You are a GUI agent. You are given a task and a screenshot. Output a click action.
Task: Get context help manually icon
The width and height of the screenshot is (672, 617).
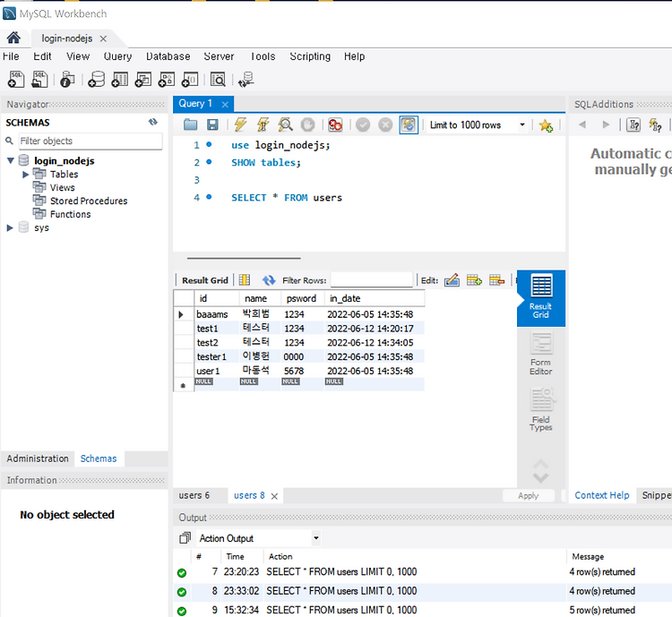coord(655,124)
